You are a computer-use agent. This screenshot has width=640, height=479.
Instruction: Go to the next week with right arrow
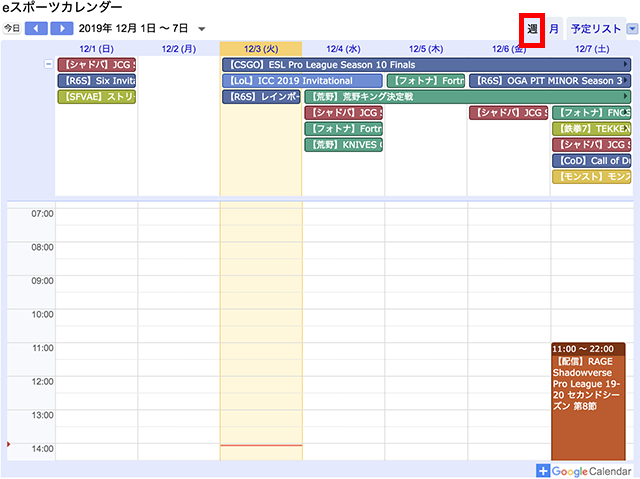coord(62,29)
